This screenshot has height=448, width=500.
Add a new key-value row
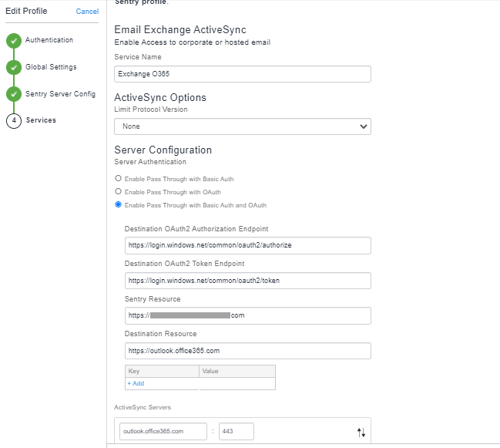click(136, 383)
